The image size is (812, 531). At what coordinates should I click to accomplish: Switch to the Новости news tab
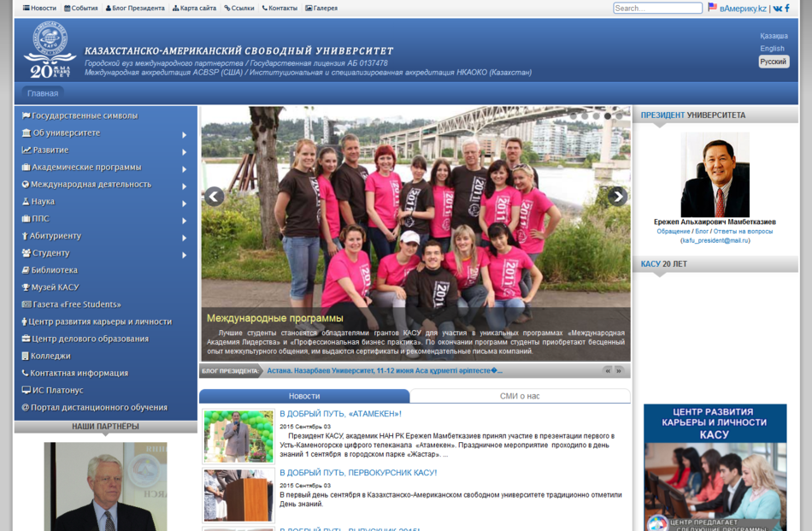point(304,396)
